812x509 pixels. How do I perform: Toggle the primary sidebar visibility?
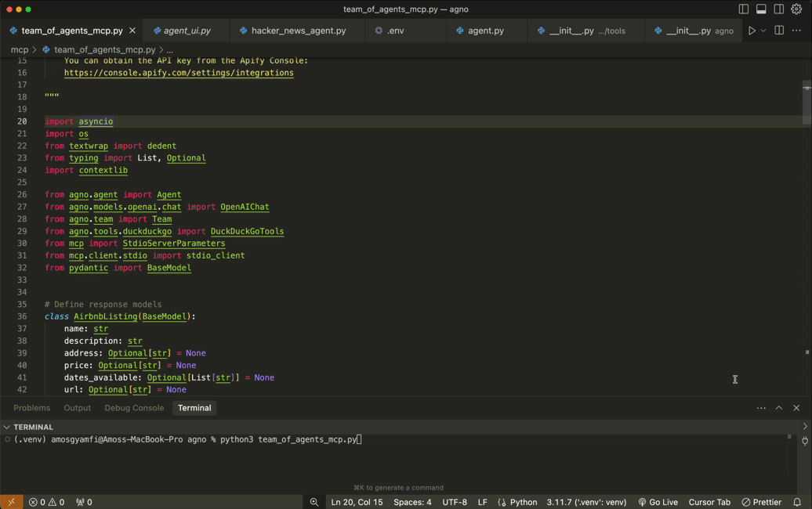[744, 9]
